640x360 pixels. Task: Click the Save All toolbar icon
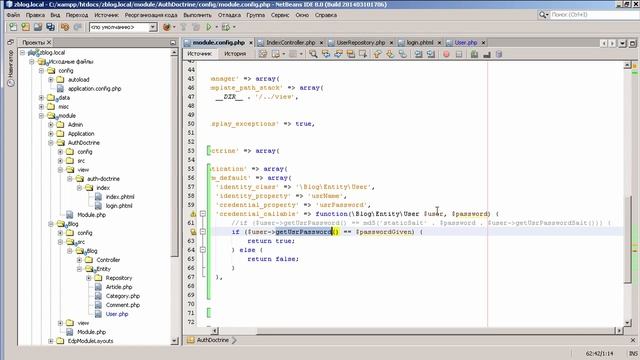tap(51, 27)
